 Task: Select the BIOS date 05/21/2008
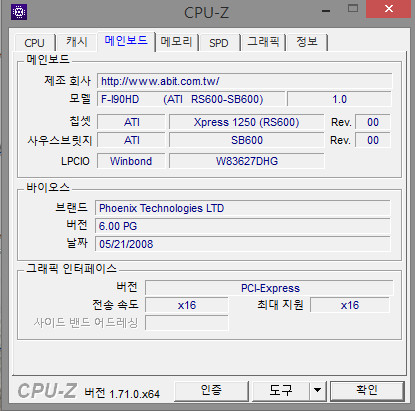pyautogui.click(x=243, y=244)
